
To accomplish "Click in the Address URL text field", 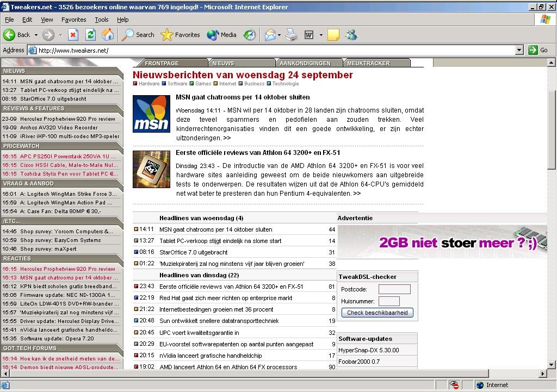I will click(275, 50).
